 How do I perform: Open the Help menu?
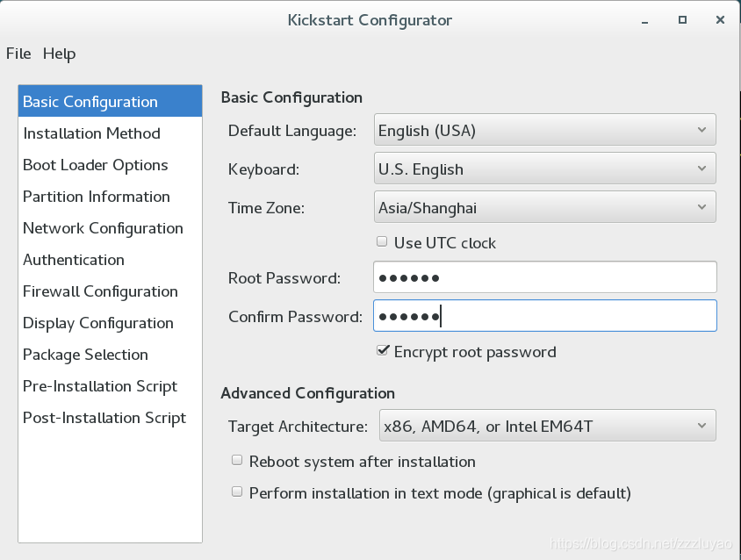[x=59, y=54]
